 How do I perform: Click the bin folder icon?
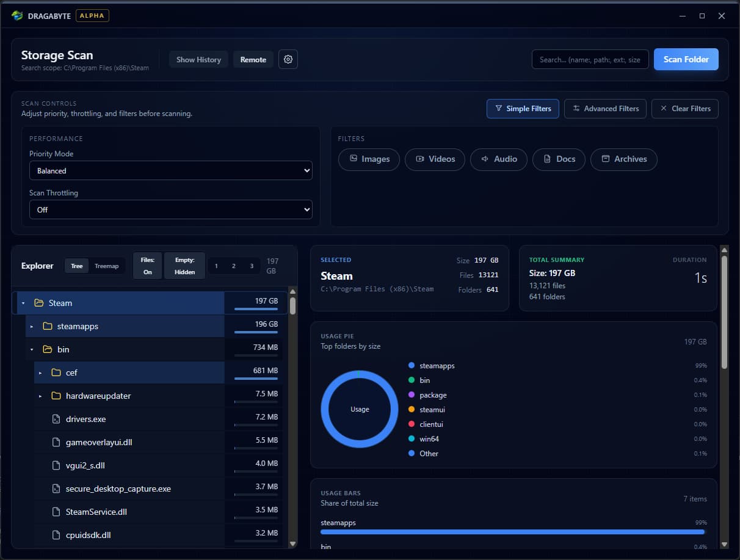click(48, 349)
